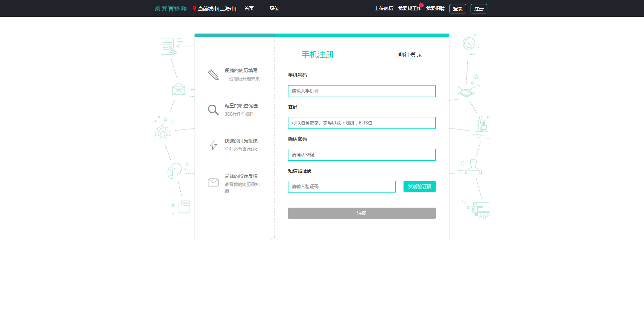Click the pencil resume icon
644x325 pixels.
(213, 74)
